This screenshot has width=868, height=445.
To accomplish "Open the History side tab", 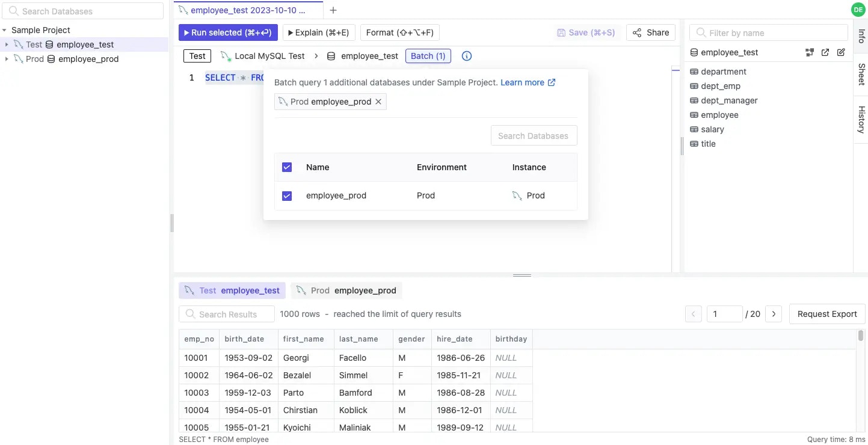I will pos(861,120).
